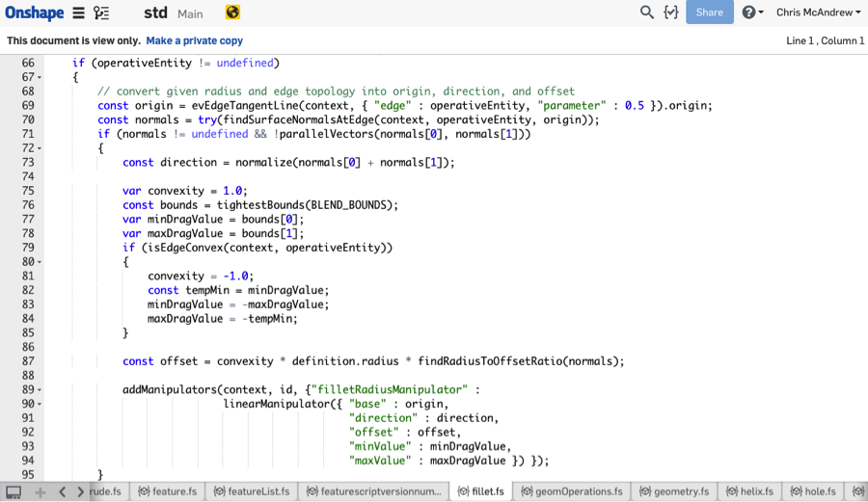This screenshot has width=868, height=502.
Task: Click the Onshape logo
Action: point(35,13)
